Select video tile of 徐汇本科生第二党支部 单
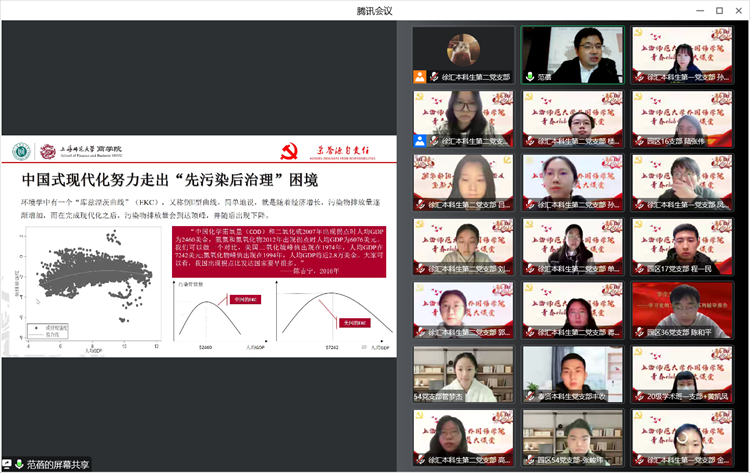Screen dimensions: 750x473 click(573, 246)
